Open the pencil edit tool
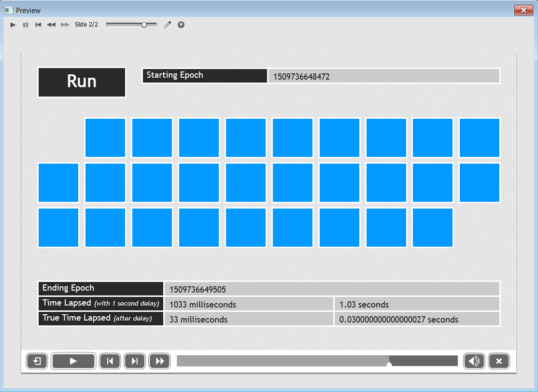 click(x=168, y=25)
